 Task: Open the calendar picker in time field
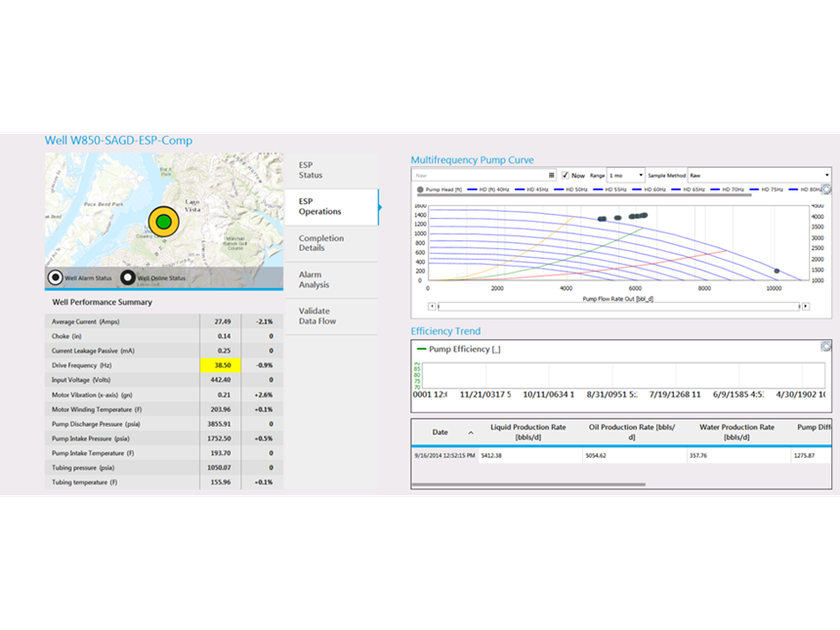click(x=552, y=176)
